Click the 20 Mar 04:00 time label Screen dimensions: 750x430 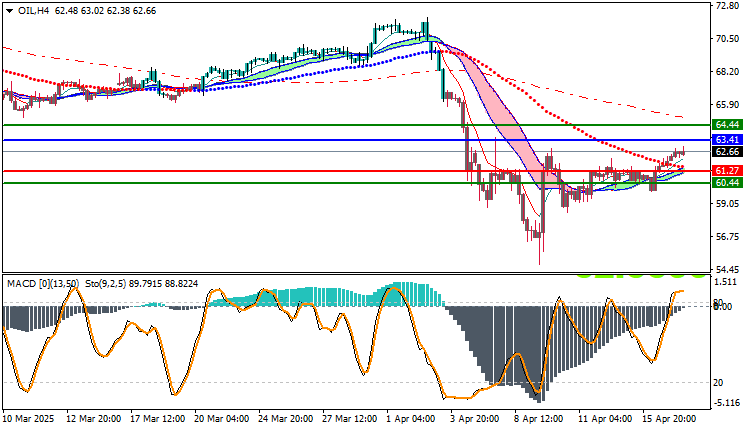[221, 419]
